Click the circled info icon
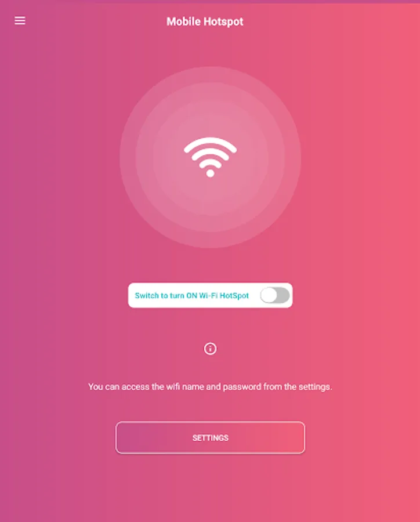The height and width of the screenshot is (522, 420). [210, 349]
